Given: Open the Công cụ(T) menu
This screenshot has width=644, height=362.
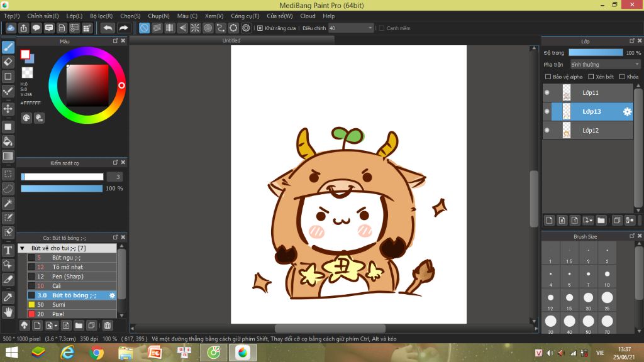Looking at the screenshot, I should point(245,16).
